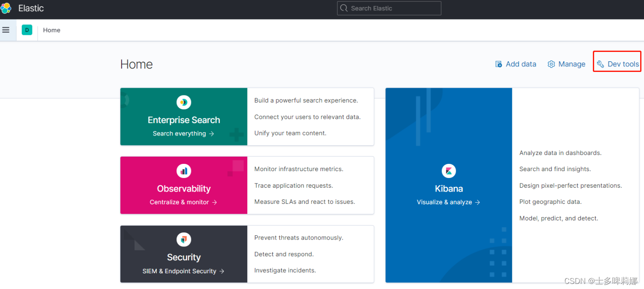
Task: Follow the Centralize & monitor link
Action: click(184, 202)
